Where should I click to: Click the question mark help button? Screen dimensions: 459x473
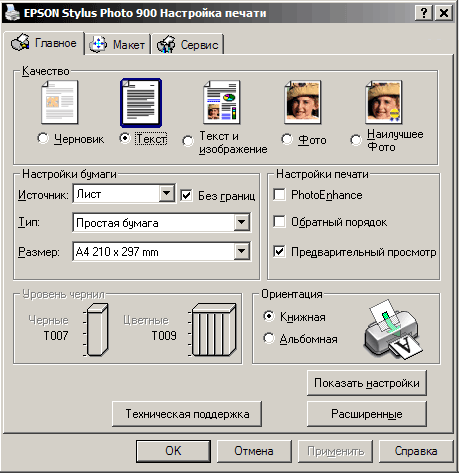coord(424,13)
